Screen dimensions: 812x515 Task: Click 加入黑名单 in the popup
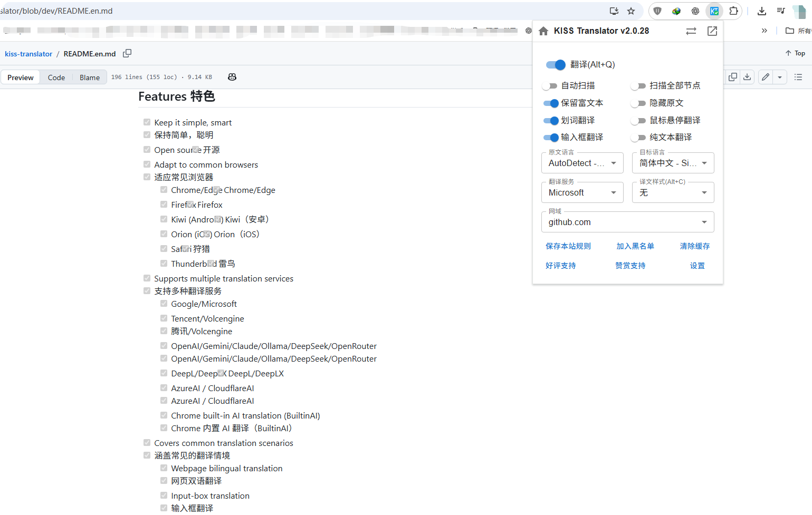pos(635,246)
